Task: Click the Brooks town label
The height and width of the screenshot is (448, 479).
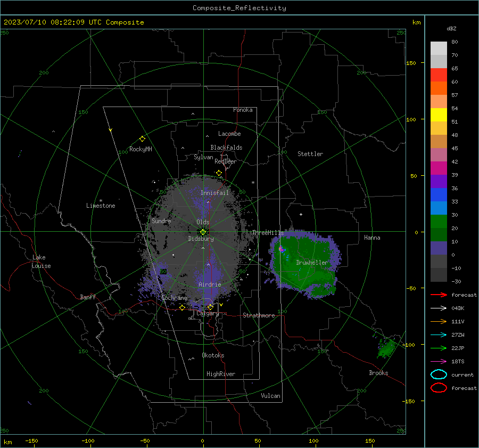Action: [x=378, y=373]
